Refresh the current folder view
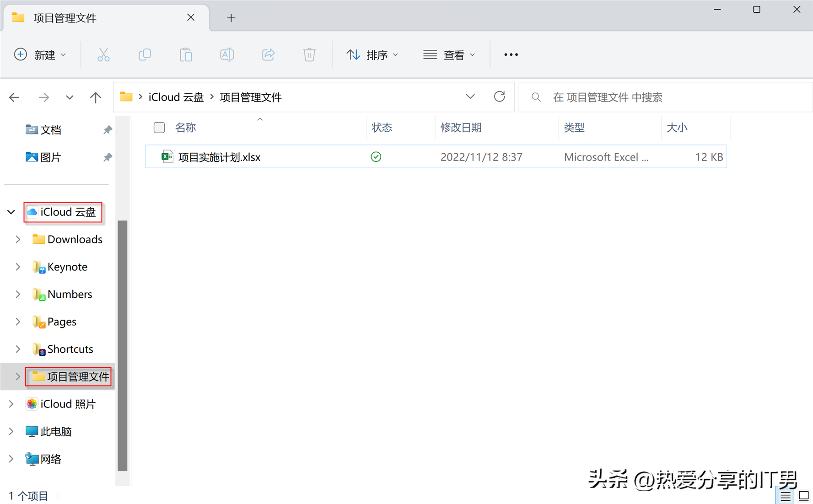The width and height of the screenshot is (813, 504). pyautogui.click(x=499, y=97)
